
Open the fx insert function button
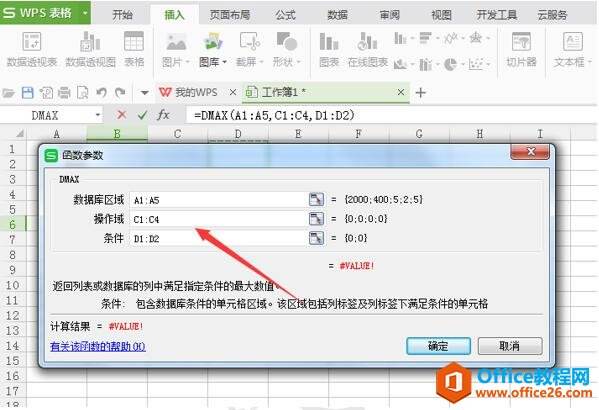click(x=163, y=115)
